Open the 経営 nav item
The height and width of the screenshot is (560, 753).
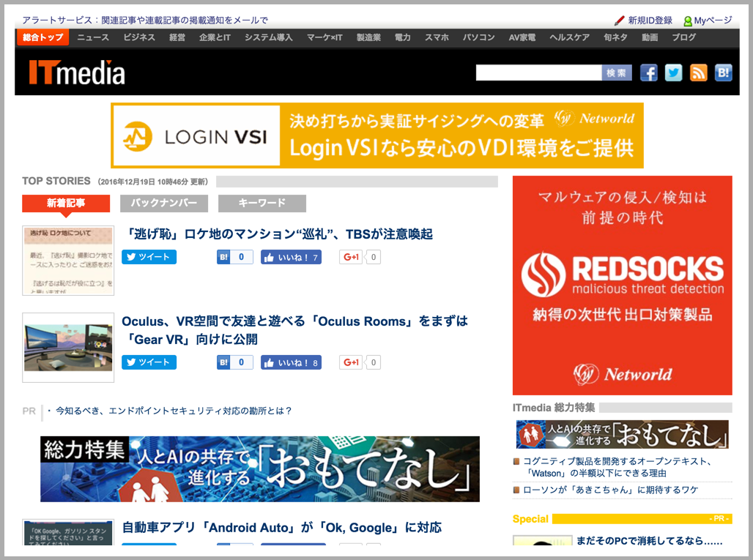tap(177, 37)
